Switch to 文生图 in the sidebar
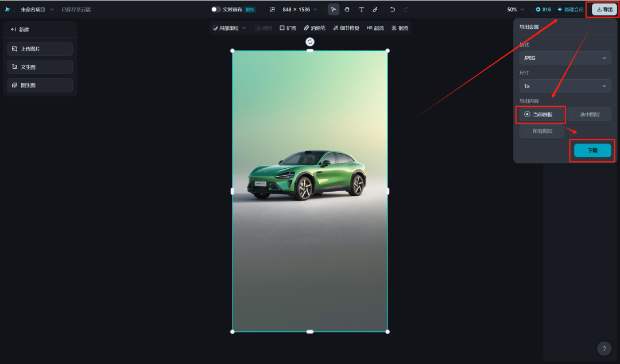The height and width of the screenshot is (364, 620). pyautogui.click(x=39, y=67)
